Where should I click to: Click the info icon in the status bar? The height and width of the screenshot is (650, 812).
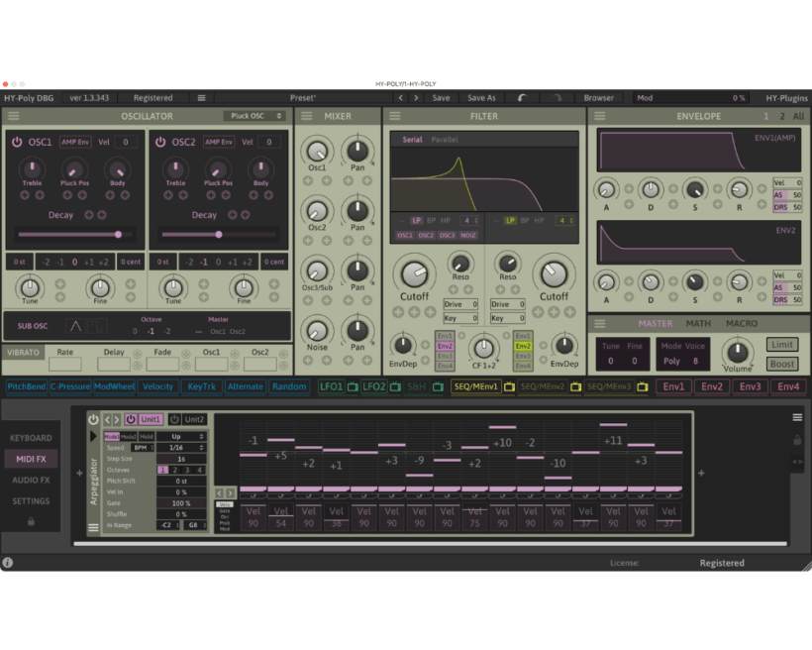pos(8,563)
